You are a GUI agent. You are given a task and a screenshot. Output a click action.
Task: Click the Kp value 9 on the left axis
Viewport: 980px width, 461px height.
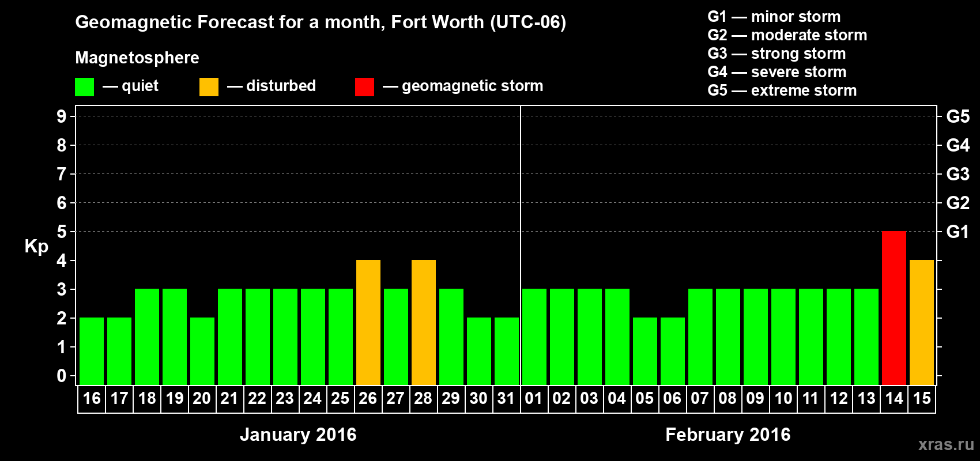pos(62,116)
